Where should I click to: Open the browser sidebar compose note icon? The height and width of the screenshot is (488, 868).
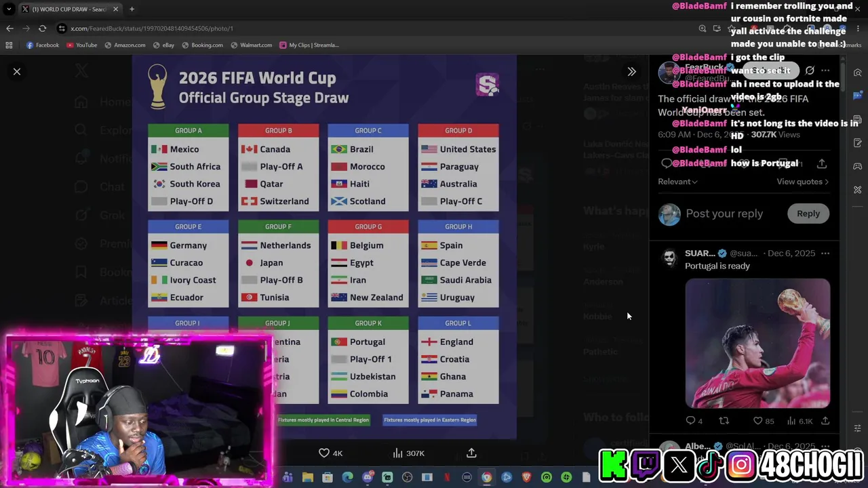[858, 143]
